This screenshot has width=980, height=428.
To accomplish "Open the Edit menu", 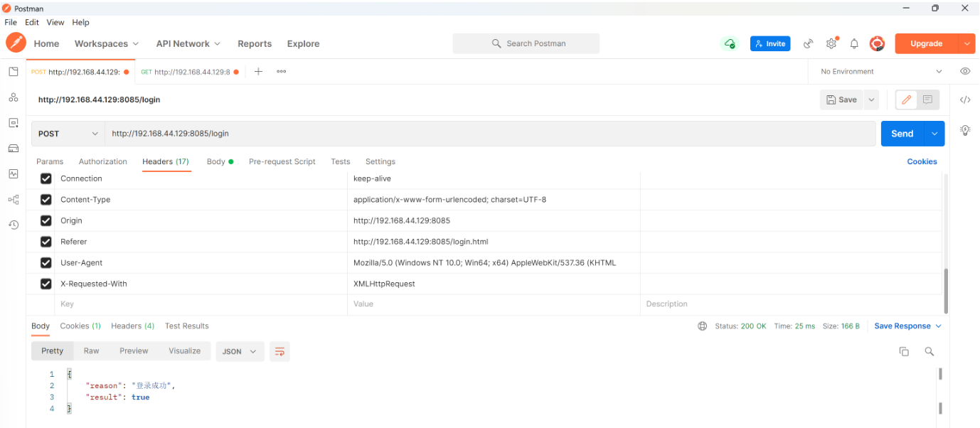I will [32, 23].
